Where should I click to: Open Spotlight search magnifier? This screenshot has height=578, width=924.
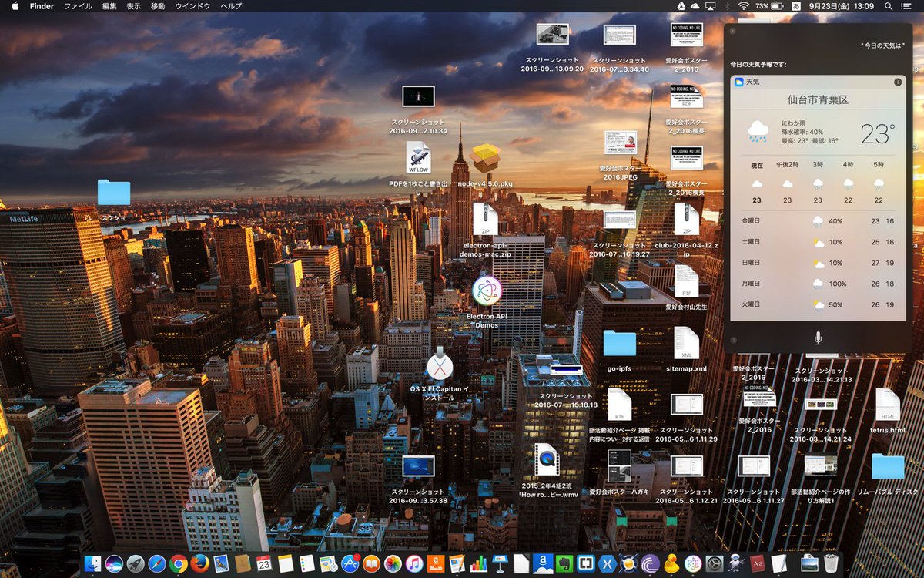[889, 6]
